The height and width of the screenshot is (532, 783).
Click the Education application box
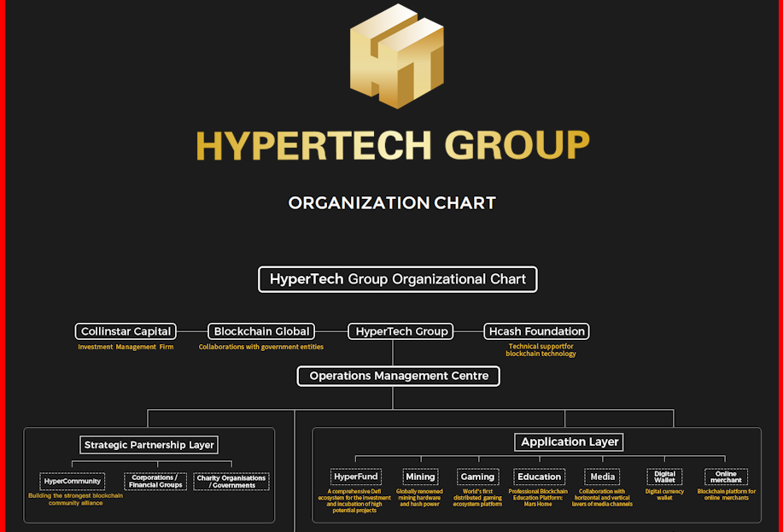pyautogui.click(x=539, y=476)
